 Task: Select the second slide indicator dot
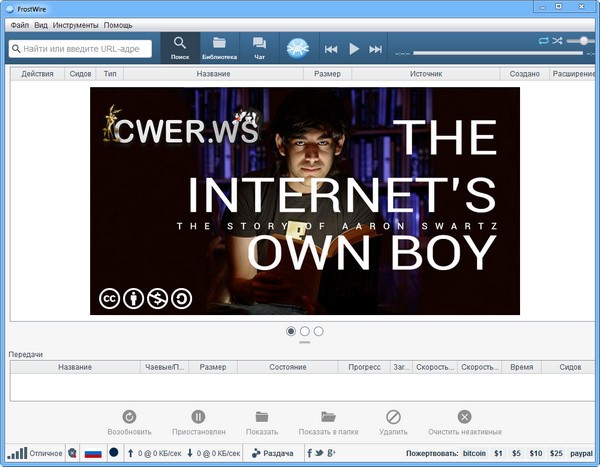pos(305,331)
